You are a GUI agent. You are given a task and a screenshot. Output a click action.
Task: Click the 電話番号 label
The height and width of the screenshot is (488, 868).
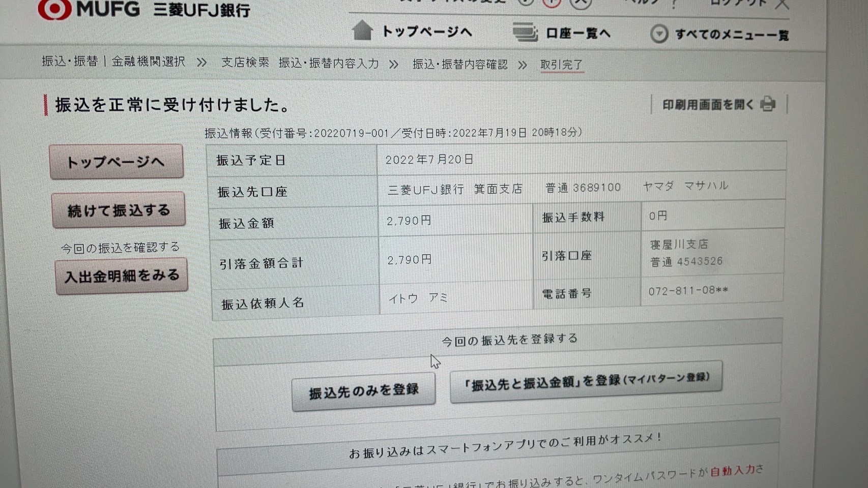point(566,293)
